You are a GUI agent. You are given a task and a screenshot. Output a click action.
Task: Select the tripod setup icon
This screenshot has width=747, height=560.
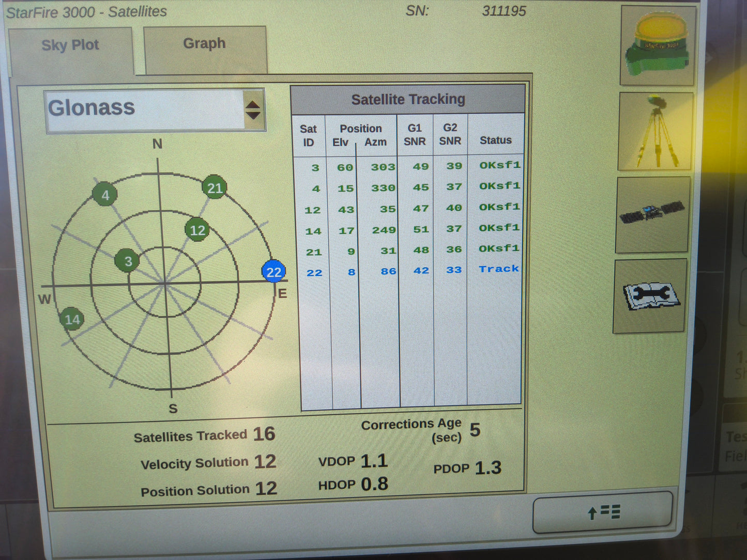click(654, 129)
